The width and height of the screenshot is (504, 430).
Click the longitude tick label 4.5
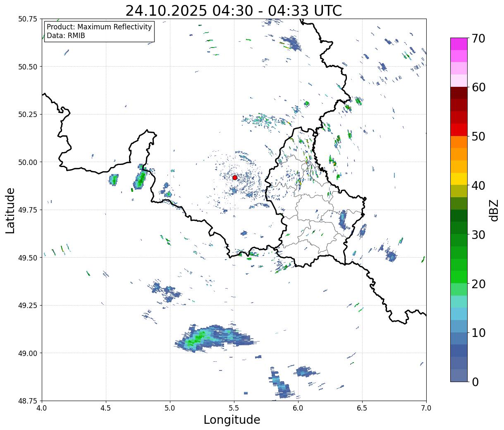[x=106, y=408]
